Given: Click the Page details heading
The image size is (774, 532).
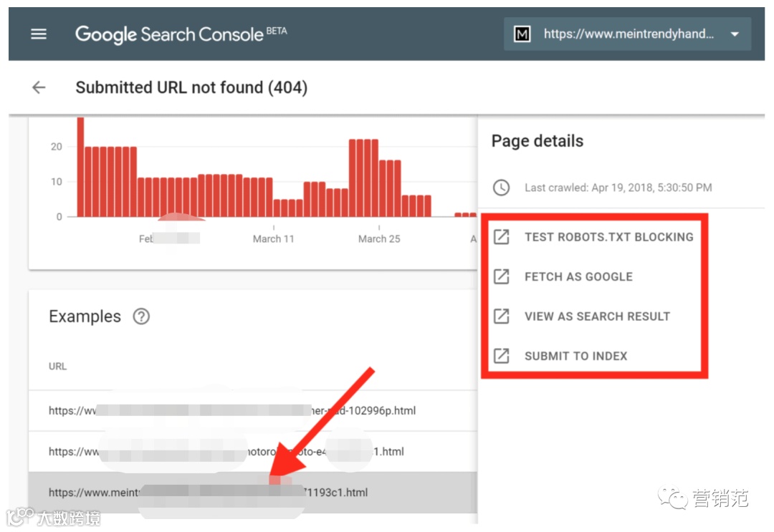Looking at the screenshot, I should 537,141.
